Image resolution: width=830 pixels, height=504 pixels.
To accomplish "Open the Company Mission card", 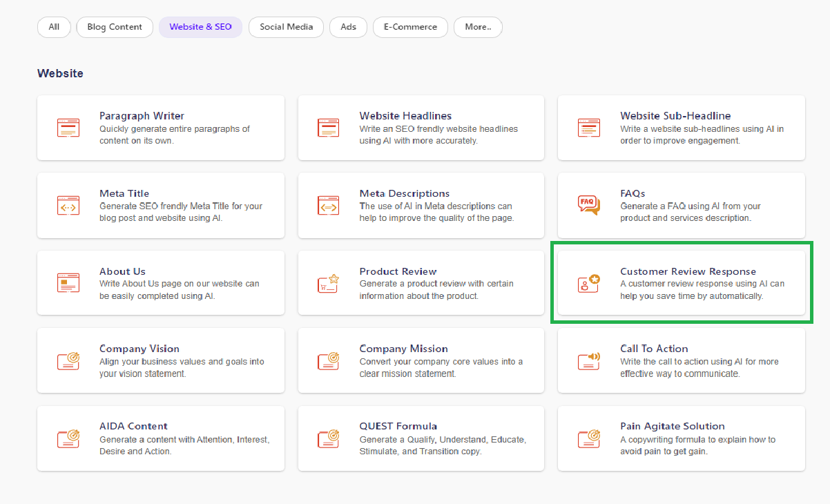I will (421, 360).
